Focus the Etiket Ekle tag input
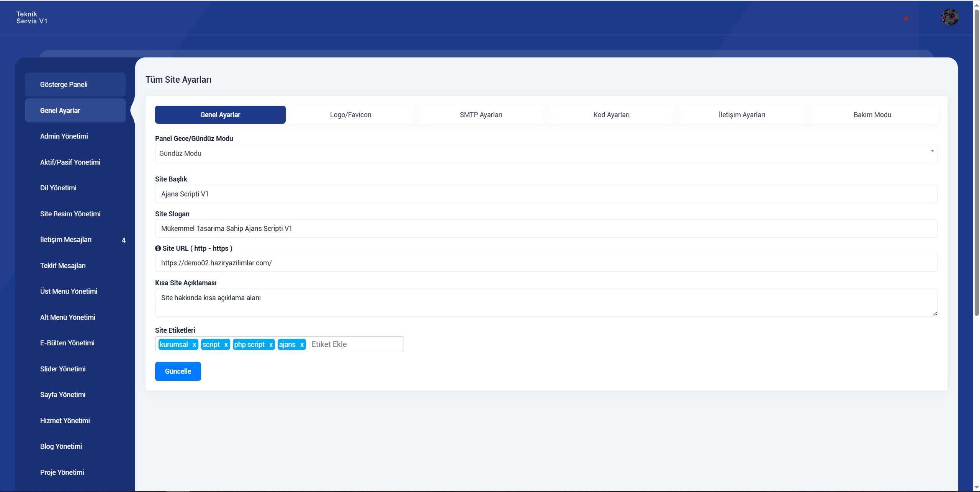Image resolution: width=980 pixels, height=492 pixels. pos(354,344)
